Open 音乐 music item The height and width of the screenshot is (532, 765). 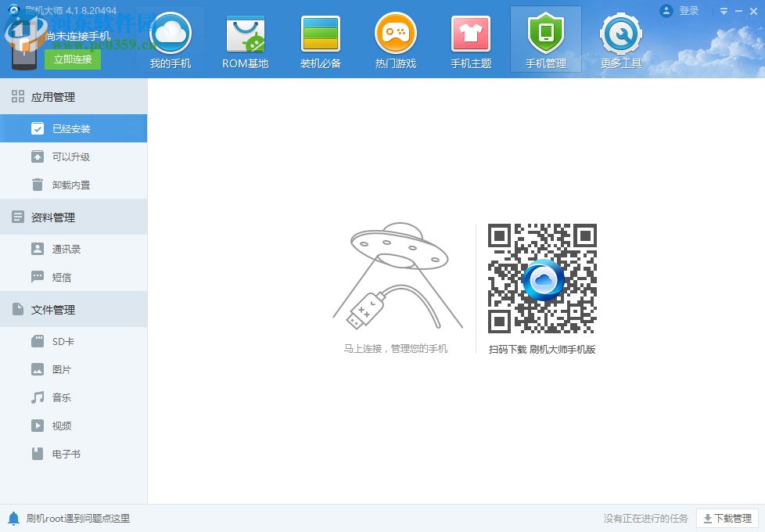click(74, 397)
